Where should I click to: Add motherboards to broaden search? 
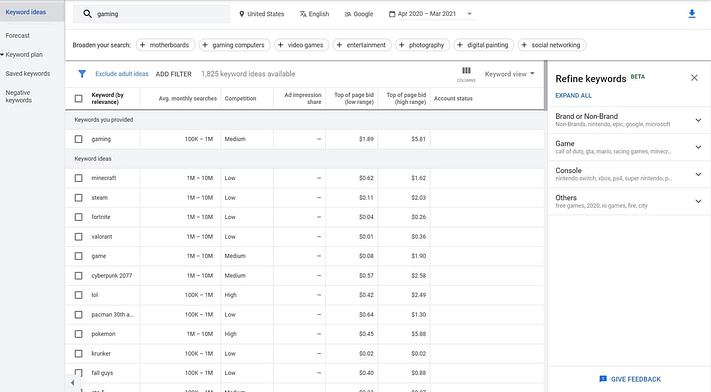[x=166, y=45]
